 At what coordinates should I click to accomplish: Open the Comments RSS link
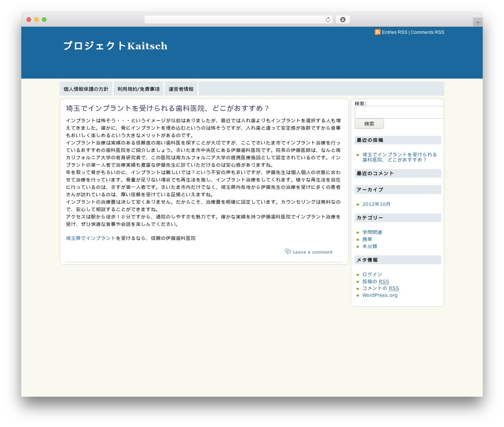(x=427, y=32)
